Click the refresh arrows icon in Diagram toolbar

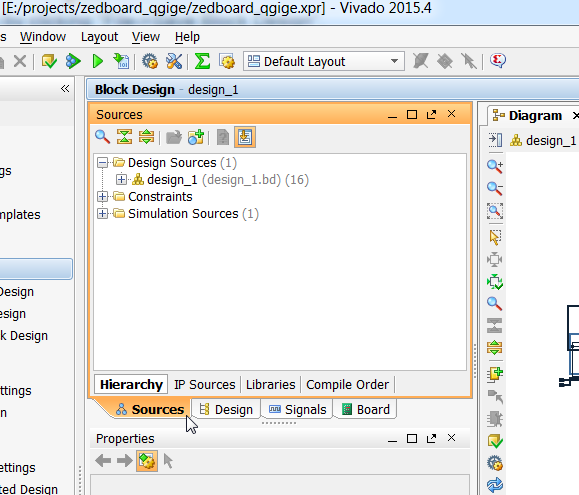(x=495, y=485)
